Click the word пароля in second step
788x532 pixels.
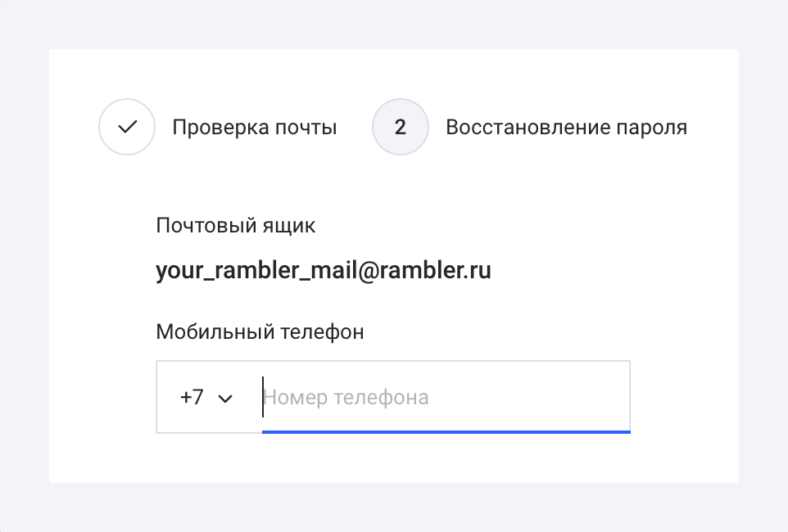click(652, 128)
